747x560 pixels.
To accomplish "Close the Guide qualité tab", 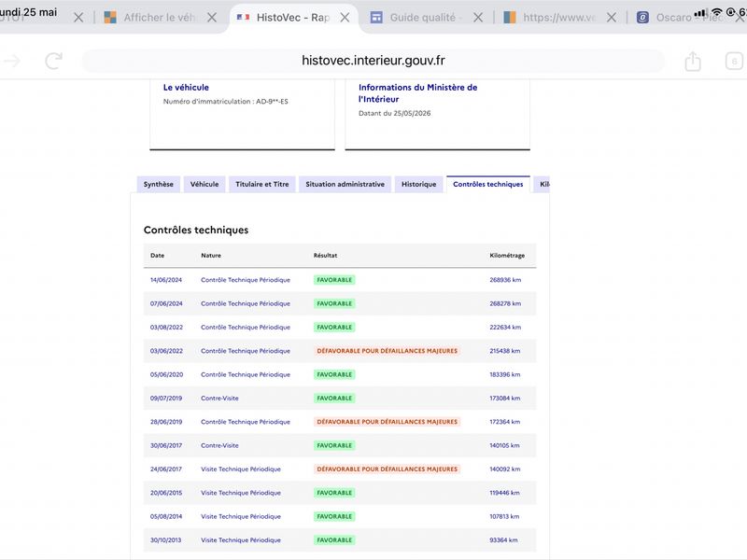I will [478, 18].
